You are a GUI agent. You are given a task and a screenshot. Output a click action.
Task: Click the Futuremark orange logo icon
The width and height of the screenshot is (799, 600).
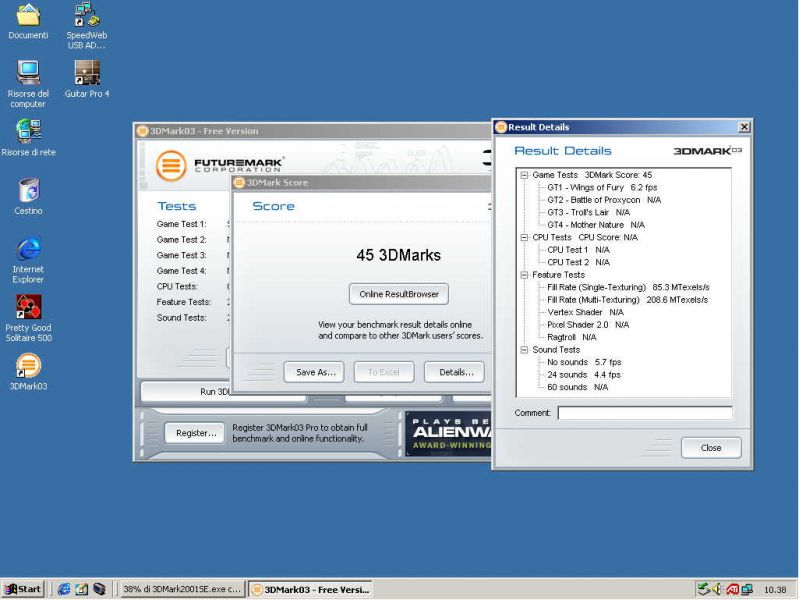pyautogui.click(x=171, y=165)
